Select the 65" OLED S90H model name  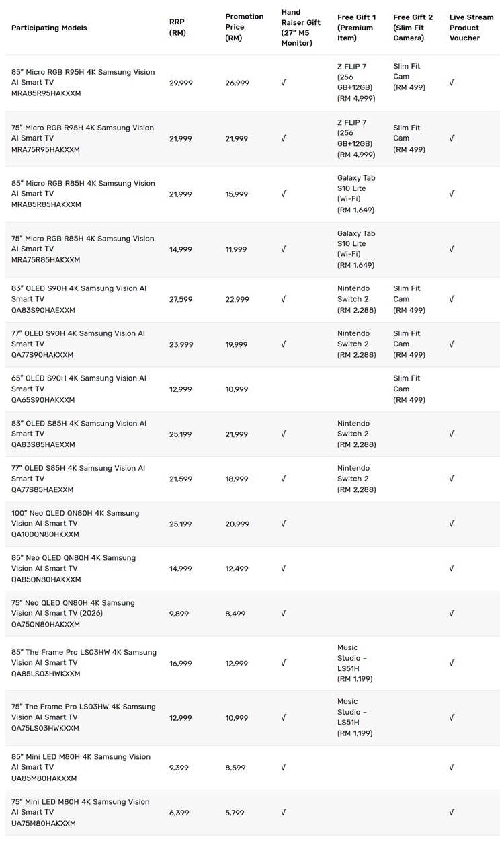79,383
